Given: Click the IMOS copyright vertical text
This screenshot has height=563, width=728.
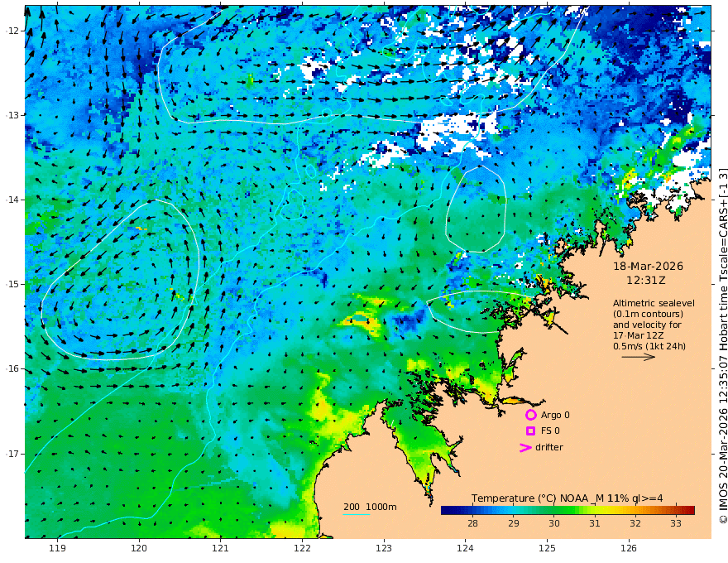Looking at the screenshot, I should (723, 345).
